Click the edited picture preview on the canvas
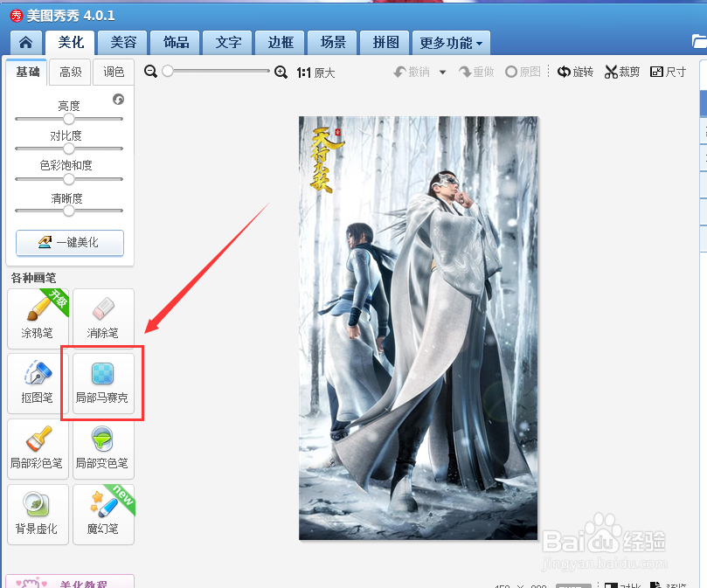The image size is (707, 588). [418, 328]
